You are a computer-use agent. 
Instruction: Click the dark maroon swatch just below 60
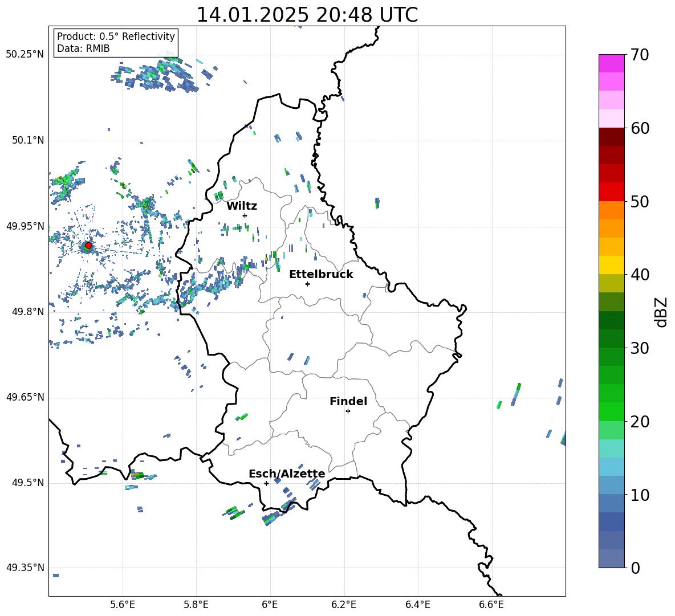(612, 137)
